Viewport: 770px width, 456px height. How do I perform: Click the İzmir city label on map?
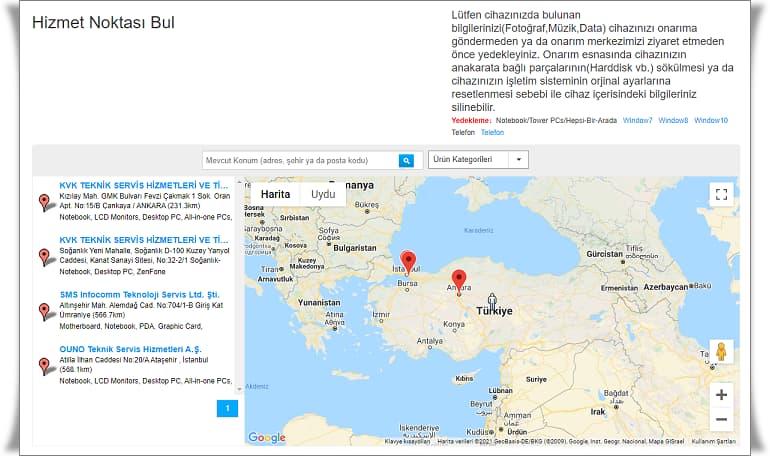381,315
